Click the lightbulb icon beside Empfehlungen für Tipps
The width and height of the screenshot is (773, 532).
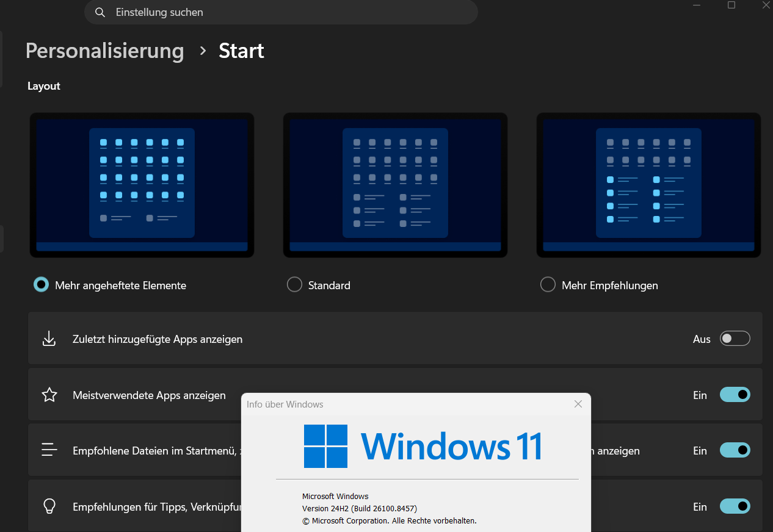pyautogui.click(x=49, y=506)
